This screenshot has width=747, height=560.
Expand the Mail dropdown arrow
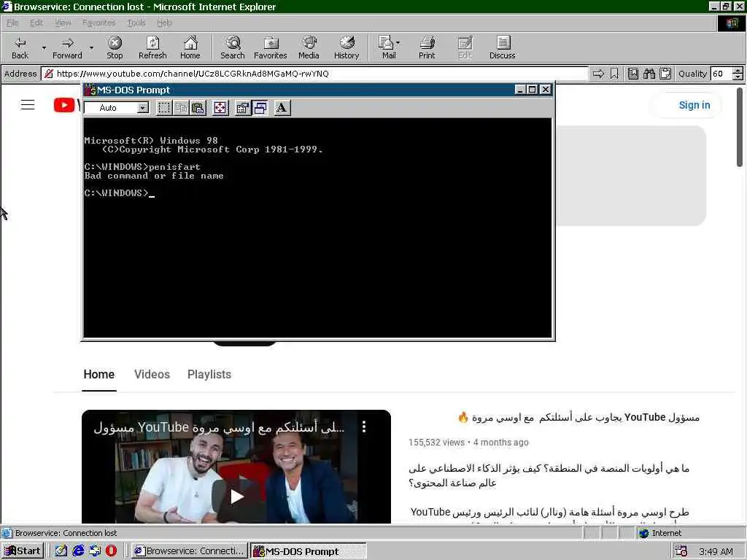pyautogui.click(x=398, y=43)
